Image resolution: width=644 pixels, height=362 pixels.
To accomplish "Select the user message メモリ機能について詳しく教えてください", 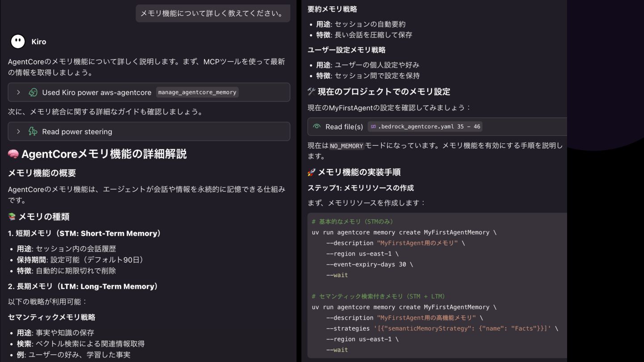I will coord(212,13).
